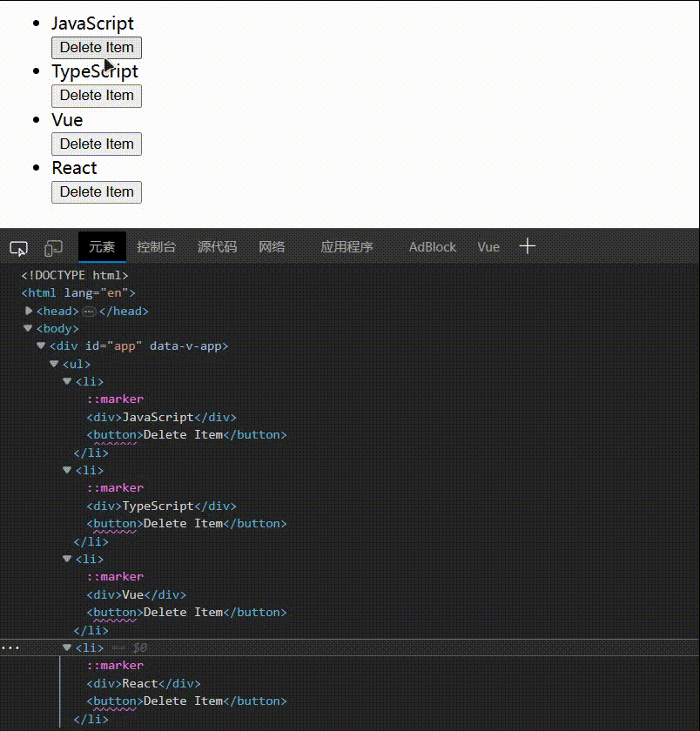Select closing </li> tag after JavaScript button
Viewport: 700px width, 731px height.
click(91, 453)
